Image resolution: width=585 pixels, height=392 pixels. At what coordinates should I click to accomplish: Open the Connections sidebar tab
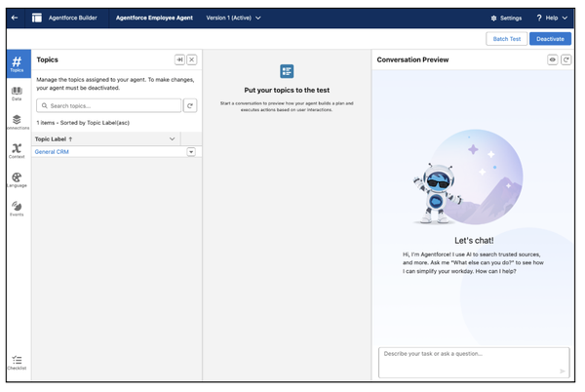[x=18, y=122]
